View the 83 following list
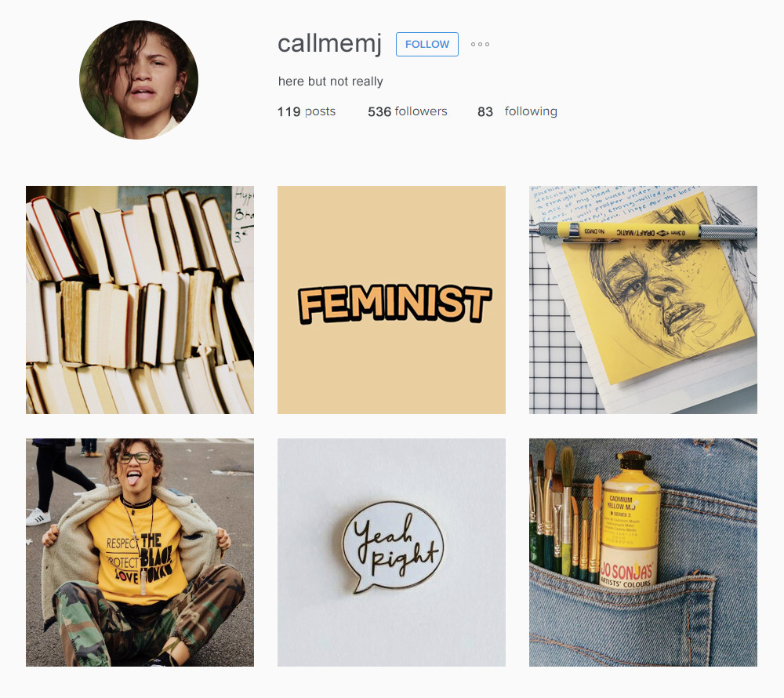This screenshot has height=698, width=784. (x=517, y=111)
